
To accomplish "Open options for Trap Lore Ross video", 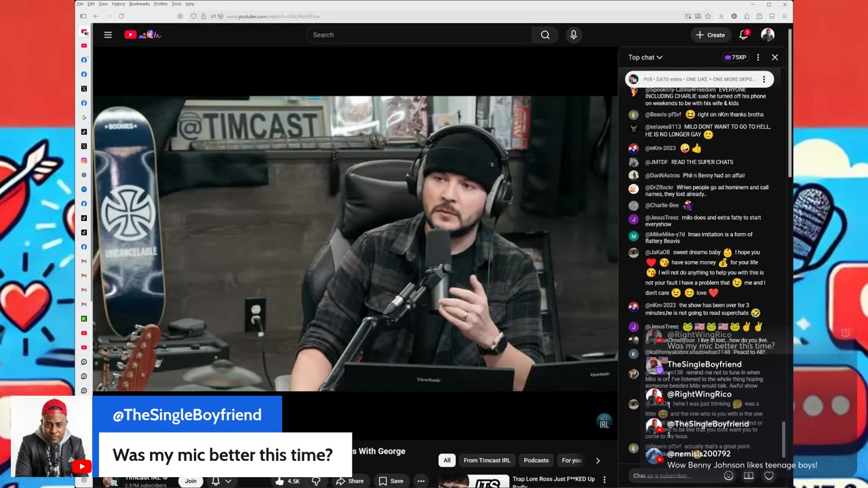I will click(604, 480).
